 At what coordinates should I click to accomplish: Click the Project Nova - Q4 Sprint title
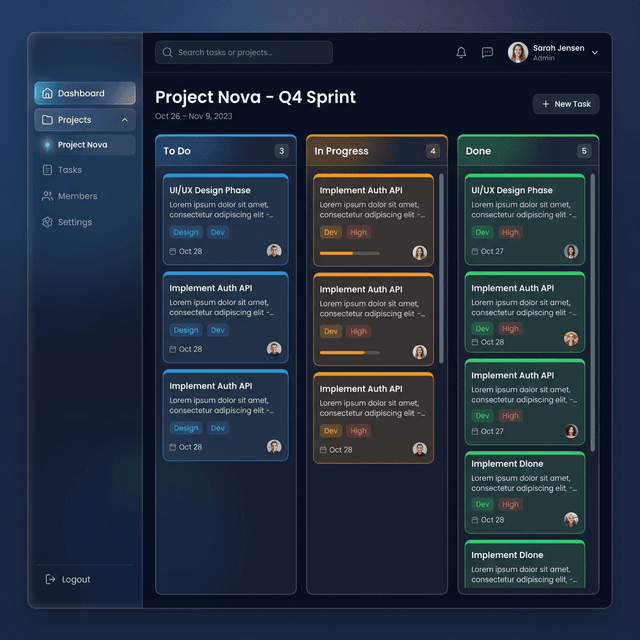[256, 97]
